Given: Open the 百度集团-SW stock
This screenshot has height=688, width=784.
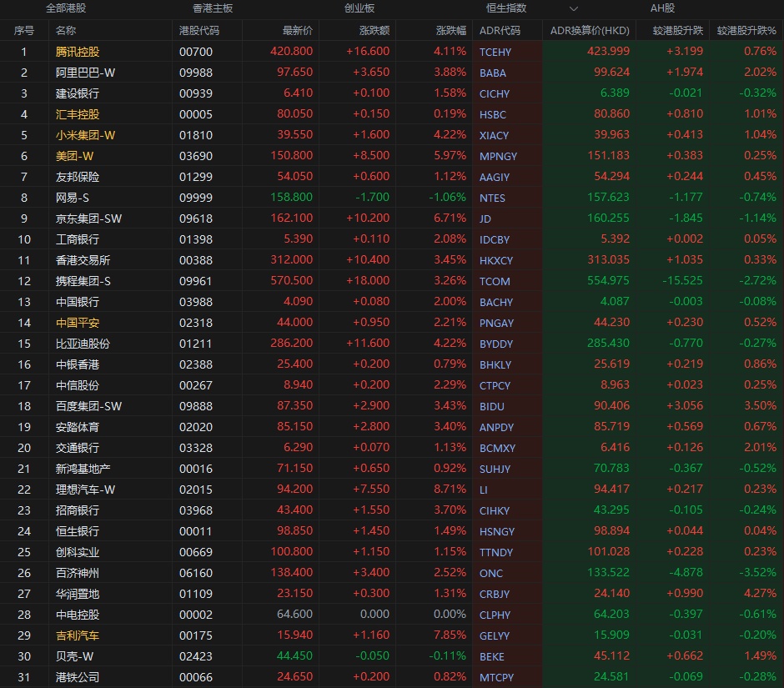Looking at the screenshot, I should [x=88, y=406].
